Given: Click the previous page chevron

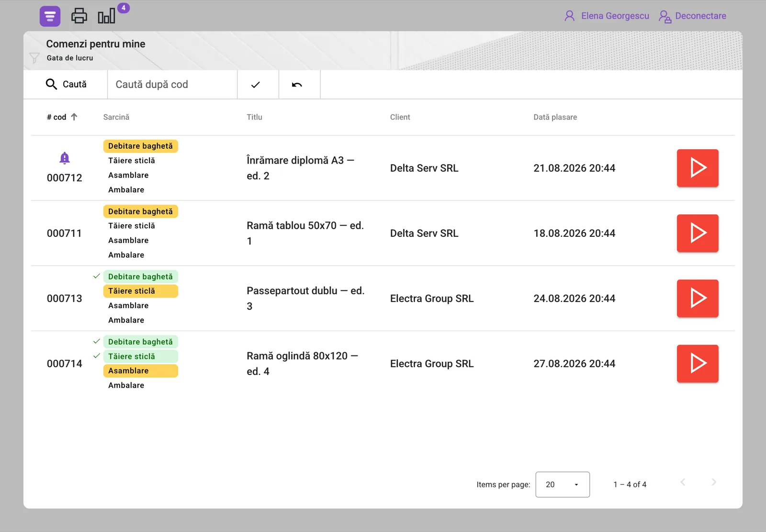Looking at the screenshot, I should point(683,482).
